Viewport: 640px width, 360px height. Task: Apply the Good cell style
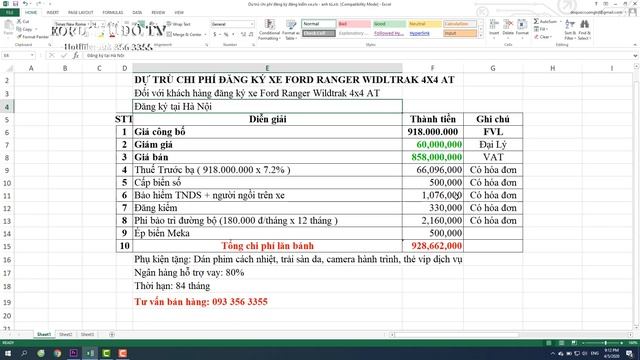point(389,24)
